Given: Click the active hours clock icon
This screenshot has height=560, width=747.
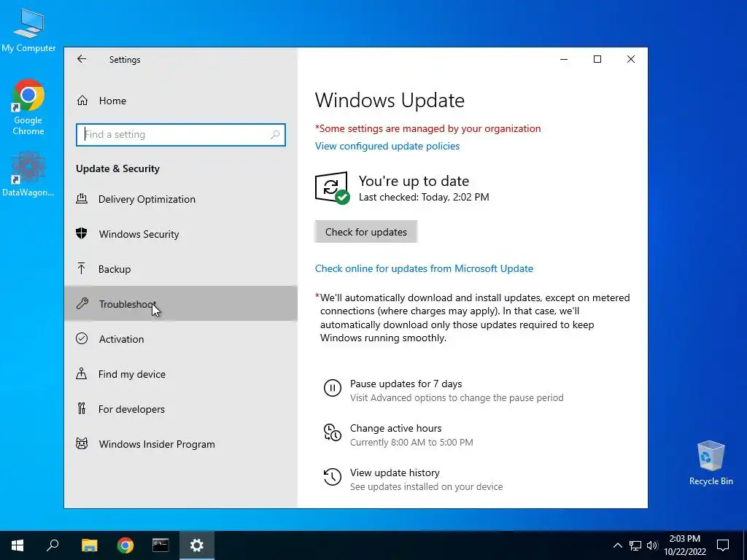Looking at the screenshot, I should 333,432.
